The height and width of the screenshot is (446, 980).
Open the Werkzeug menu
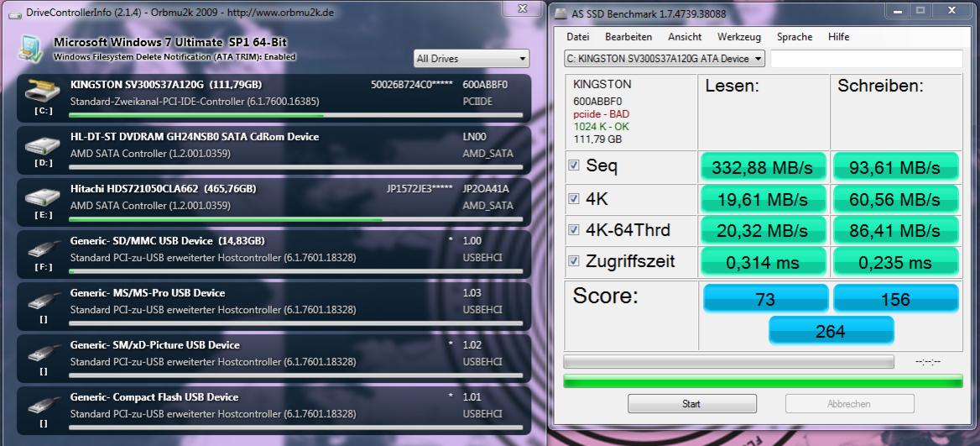pyautogui.click(x=739, y=37)
